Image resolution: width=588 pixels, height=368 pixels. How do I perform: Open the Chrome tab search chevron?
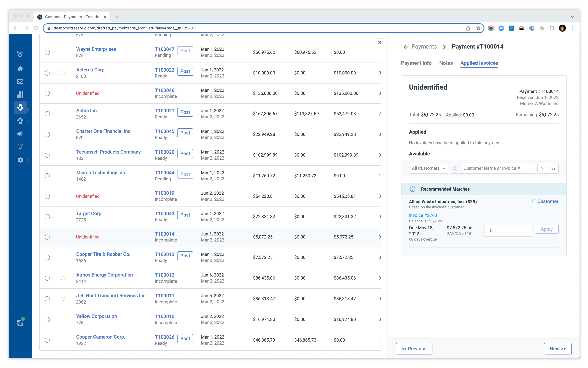point(572,17)
